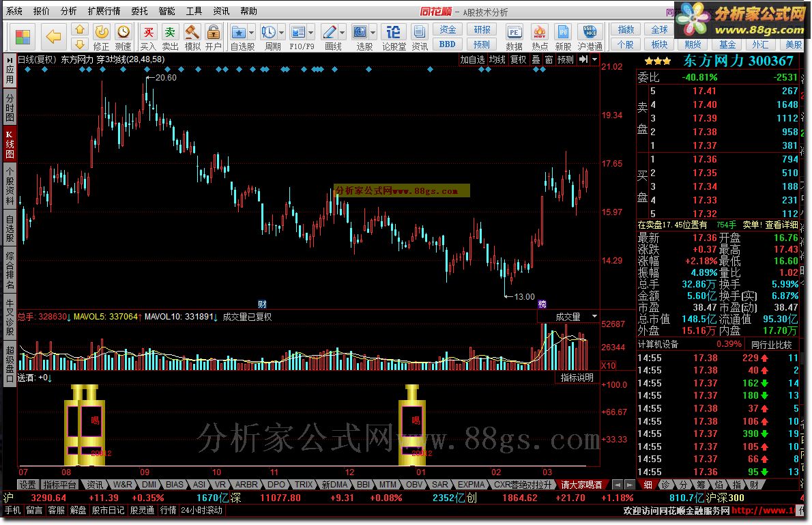The width and height of the screenshot is (812, 525).
Task: Click the skip-to-end arrow in chart header
Action: pyautogui.click(x=583, y=59)
